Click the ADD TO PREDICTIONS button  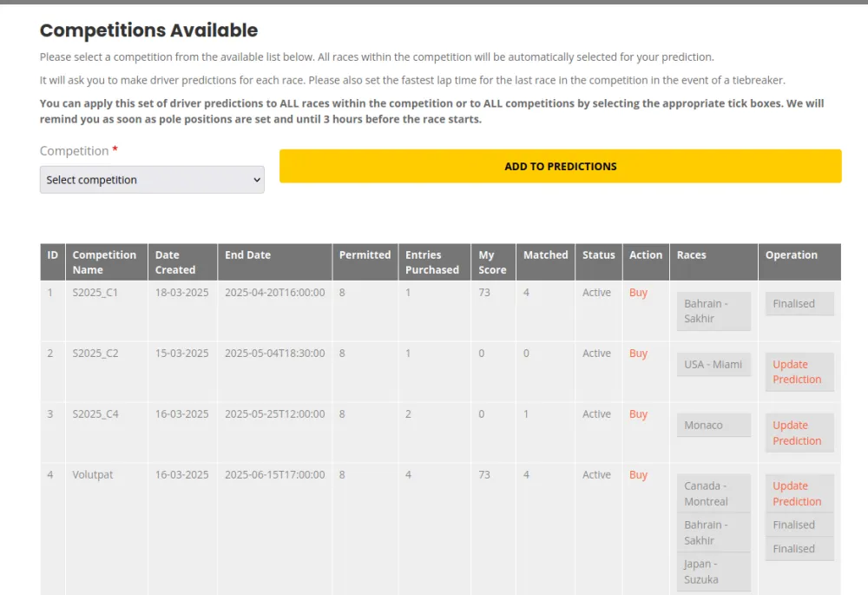(x=560, y=166)
